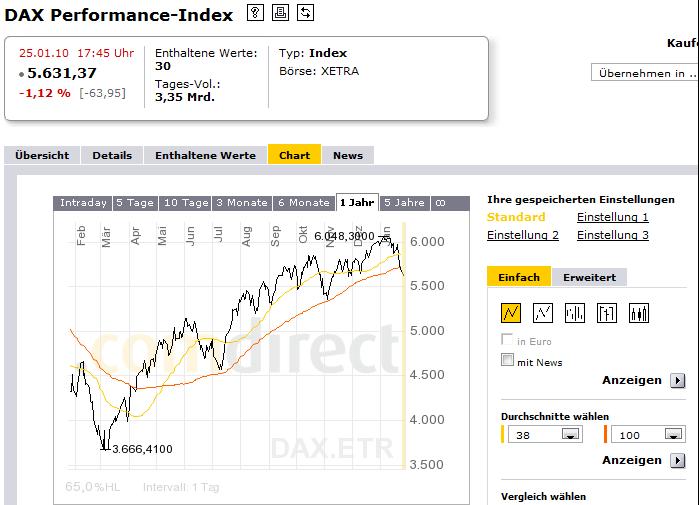Image resolution: width=699 pixels, height=505 pixels.
Task: Click the date 25.01.10 17:45 Uhr
Action: tap(76, 53)
